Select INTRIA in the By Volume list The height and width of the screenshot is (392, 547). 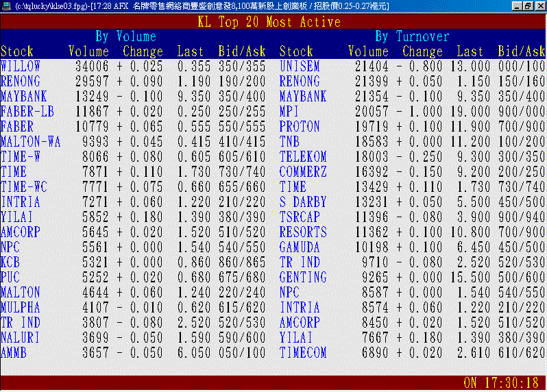[x=21, y=202]
